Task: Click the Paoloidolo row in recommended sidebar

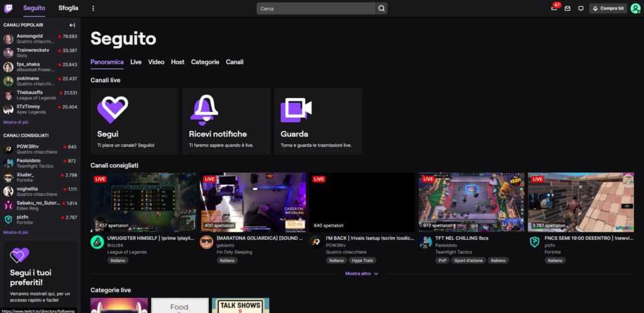Action: pos(40,163)
